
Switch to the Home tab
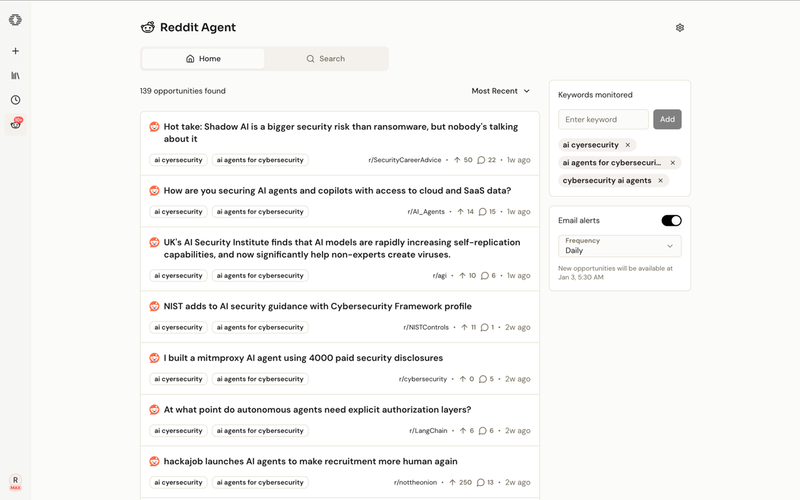[203, 59]
